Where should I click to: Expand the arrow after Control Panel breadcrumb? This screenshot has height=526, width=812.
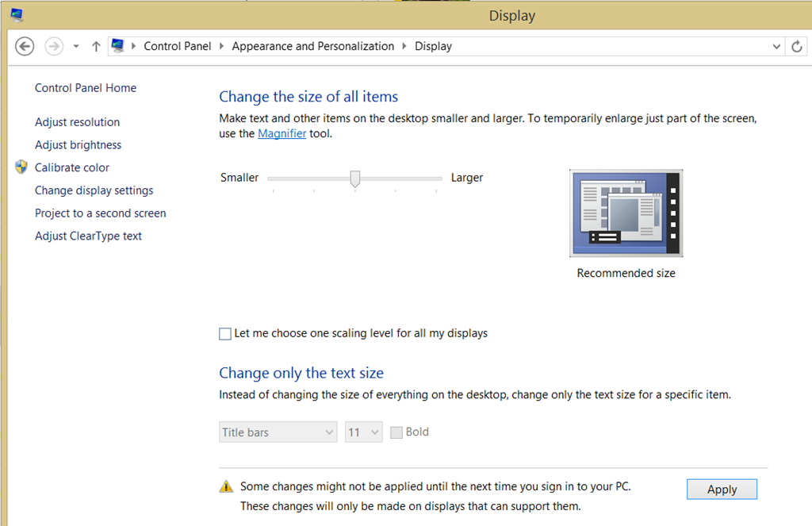(x=222, y=46)
